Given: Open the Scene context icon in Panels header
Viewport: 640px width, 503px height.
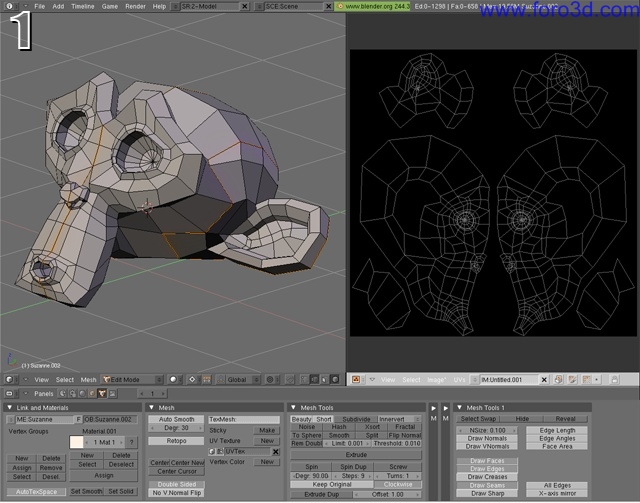Looking at the screenshot, I should pyautogui.click(x=112, y=394).
